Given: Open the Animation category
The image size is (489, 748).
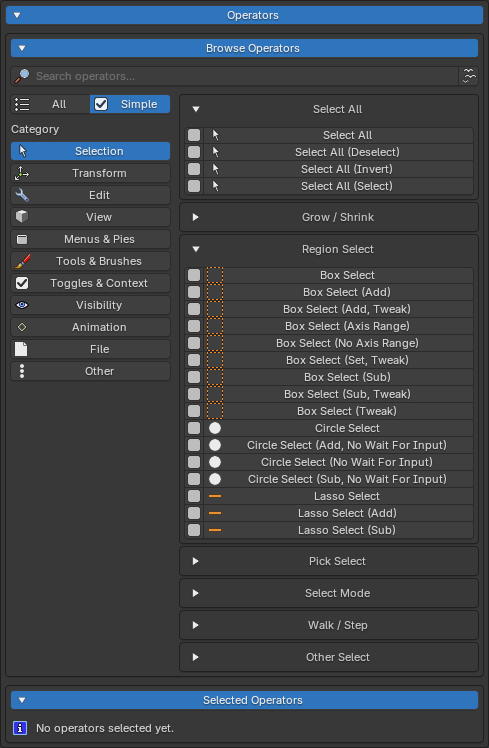Looking at the screenshot, I should (91, 327).
